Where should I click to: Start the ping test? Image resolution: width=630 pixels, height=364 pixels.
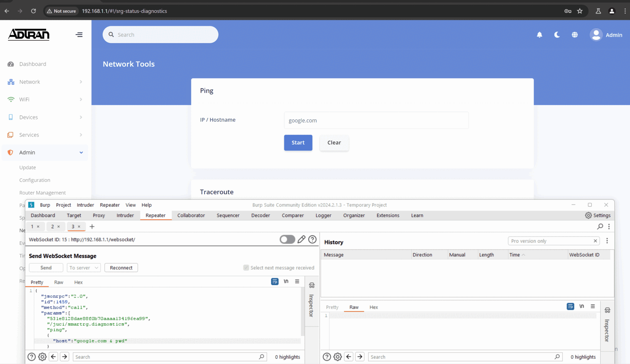[x=298, y=143]
